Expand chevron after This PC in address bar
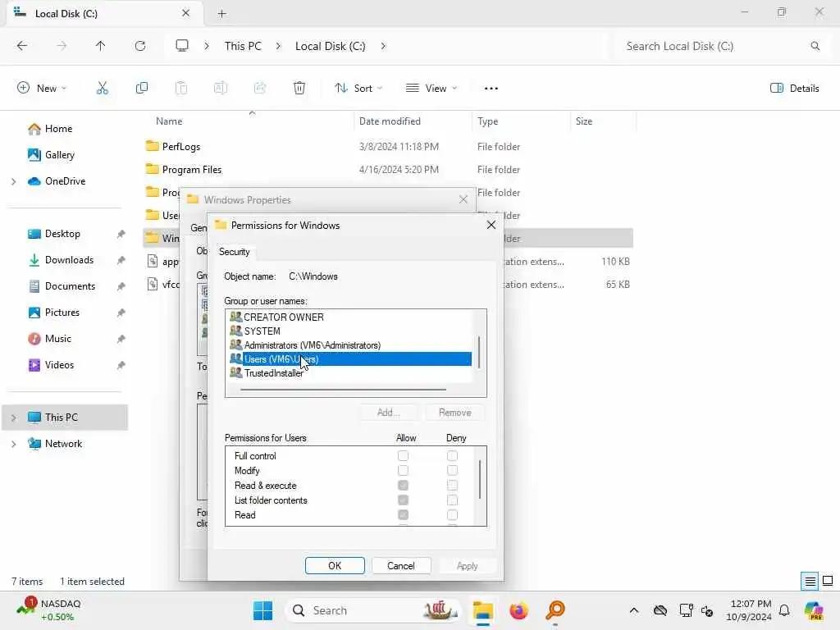Screen dimensions: 840x630 tap(278, 46)
